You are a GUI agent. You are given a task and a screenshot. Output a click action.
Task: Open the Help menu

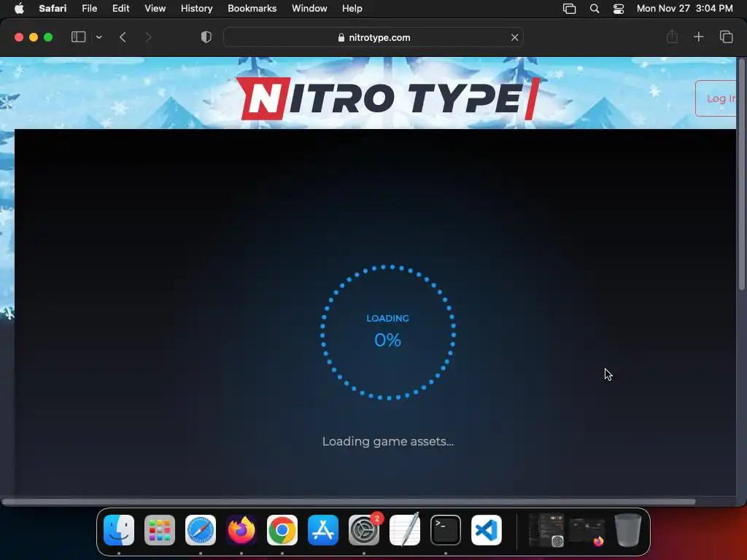click(x=352, y=9)
